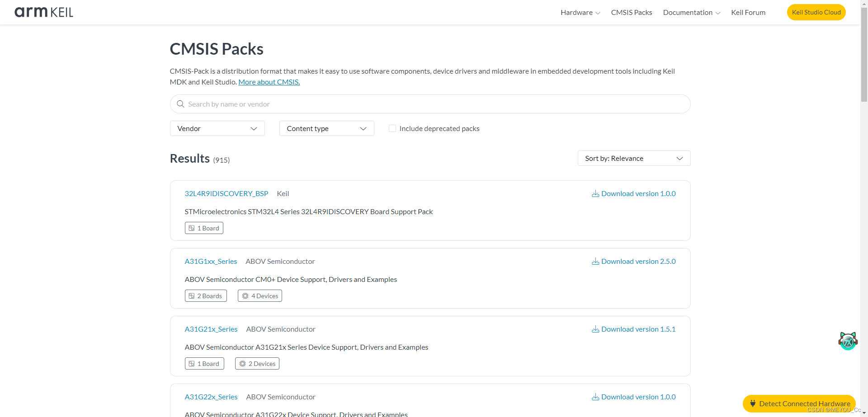Click the 4 Devices tag
The height and width of the screenshot is (417, 868).
pos(260,296)
